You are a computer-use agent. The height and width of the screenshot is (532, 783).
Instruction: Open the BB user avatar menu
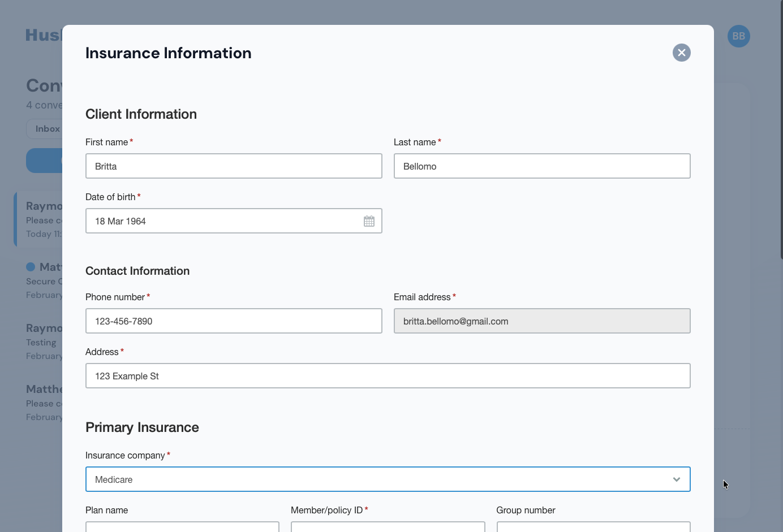click(x=738, y=36)
